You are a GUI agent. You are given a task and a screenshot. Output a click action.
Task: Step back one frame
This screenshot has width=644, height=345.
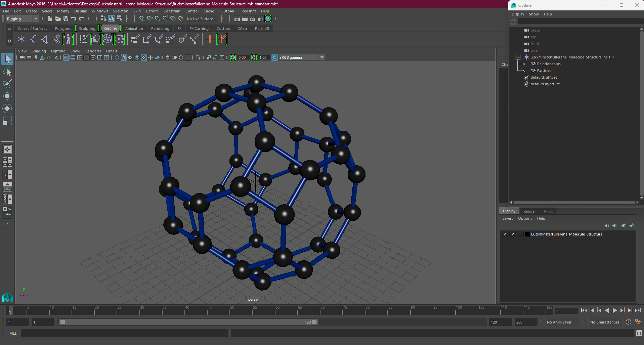(x=592, y=311)
